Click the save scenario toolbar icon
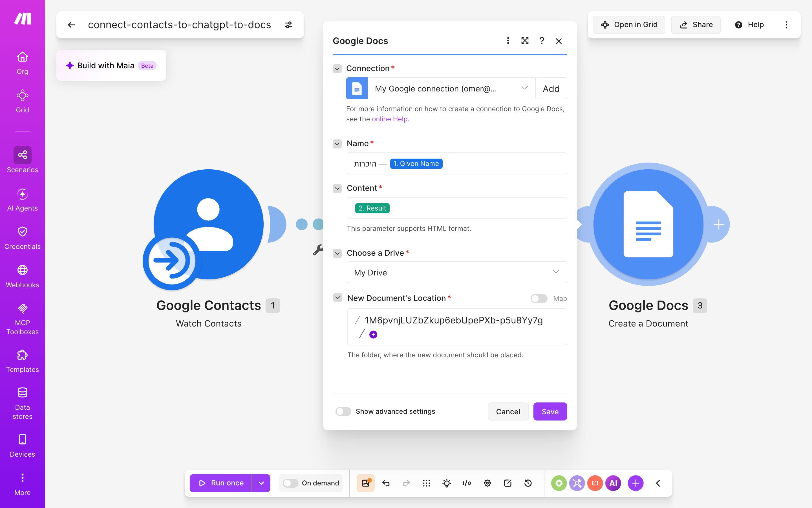This screenshot has height=508, width=812. click(365, 483)
